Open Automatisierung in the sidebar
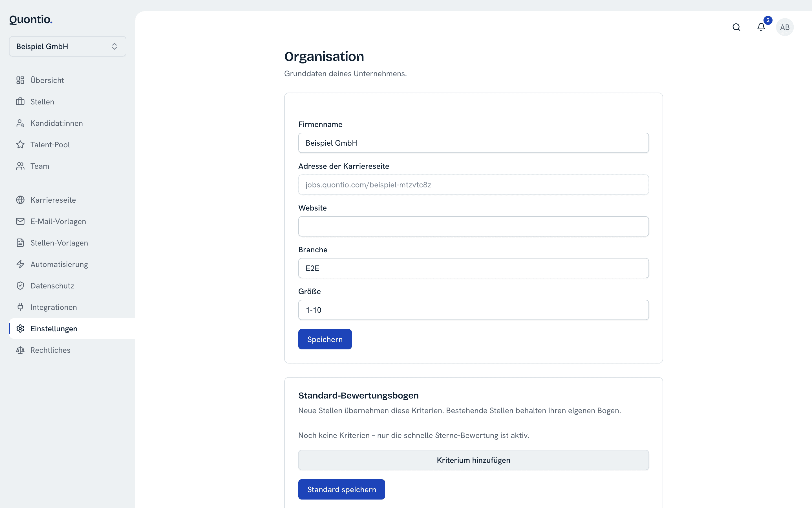Screen dimensions: 812x508 pos(72,264)
